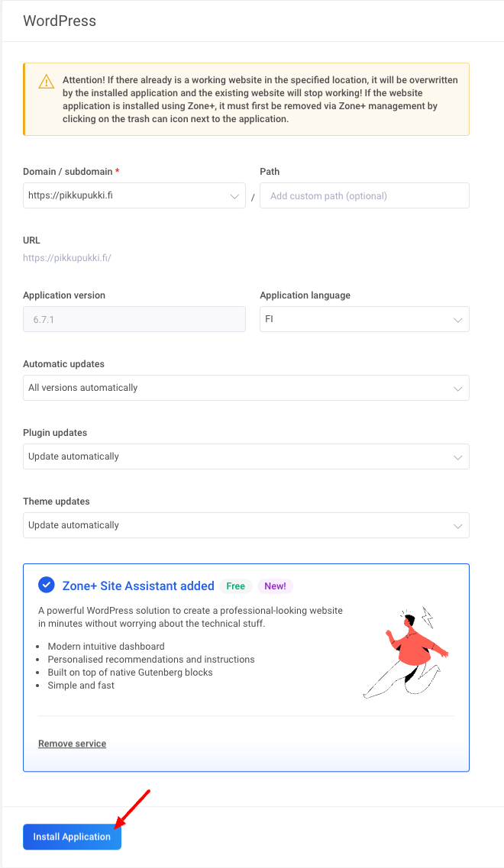Click the green Free badge

pos(235,586)
